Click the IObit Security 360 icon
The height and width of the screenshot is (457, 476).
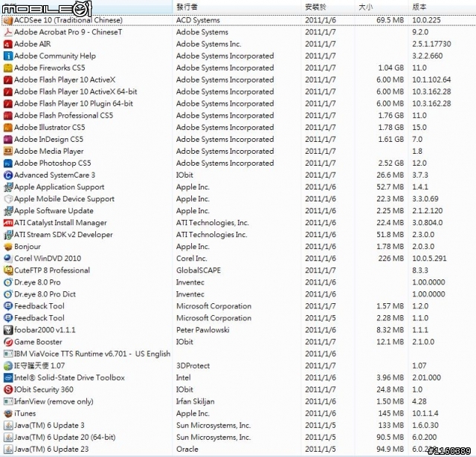[8, 389]
